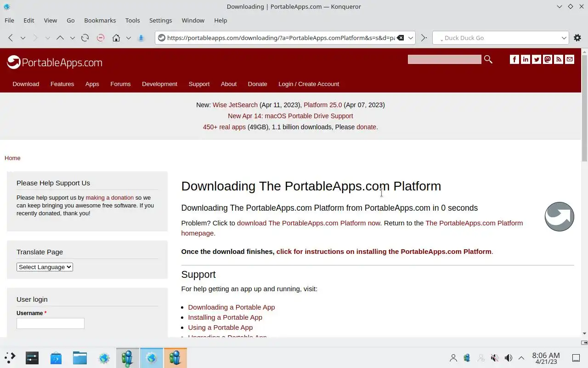Open the LinkedIn social icon
Image resolution: width=588 pixels, height=368 pixels.
pos(526,59)
